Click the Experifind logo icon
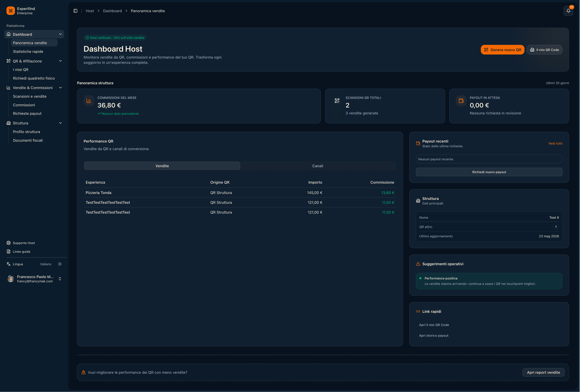Screen dimensions: 580x392 [10, 11]
